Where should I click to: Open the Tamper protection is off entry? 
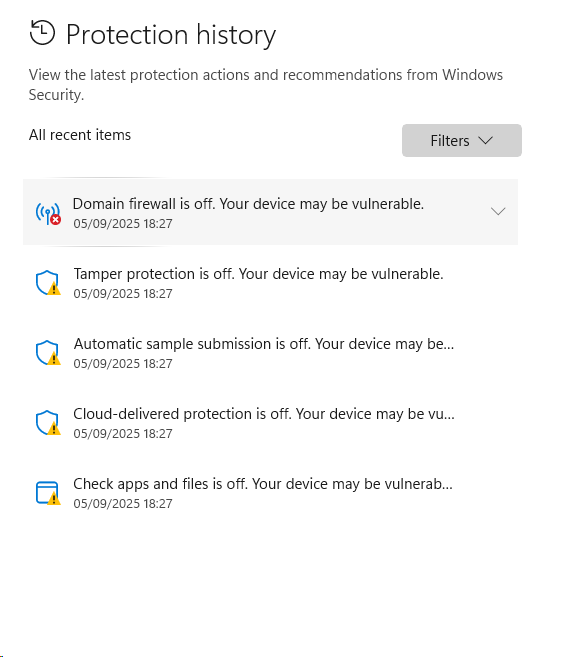270,283
